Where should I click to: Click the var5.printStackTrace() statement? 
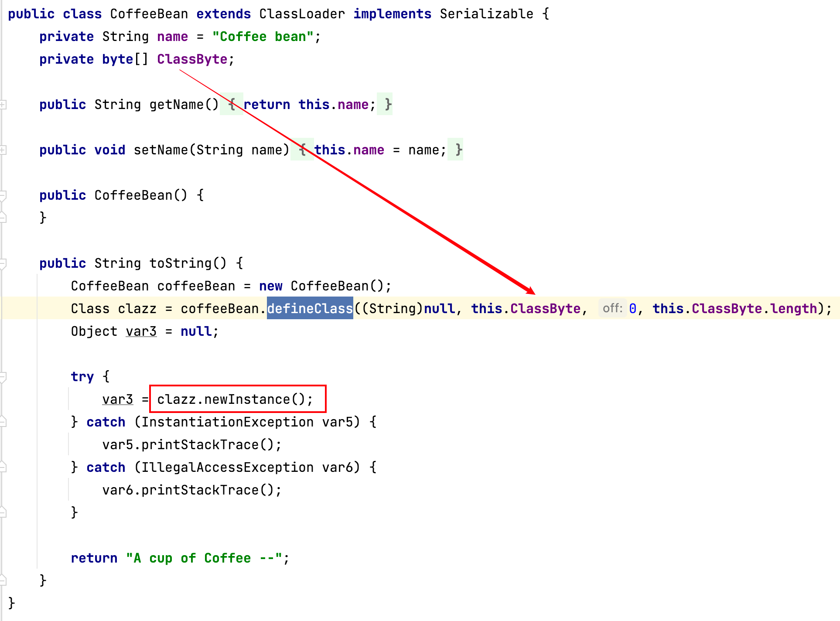(x=192, y=445)
